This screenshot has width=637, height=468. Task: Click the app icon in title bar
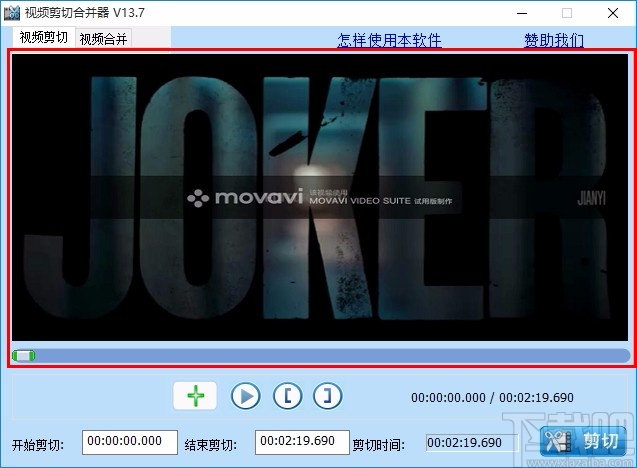coord(12,13)
